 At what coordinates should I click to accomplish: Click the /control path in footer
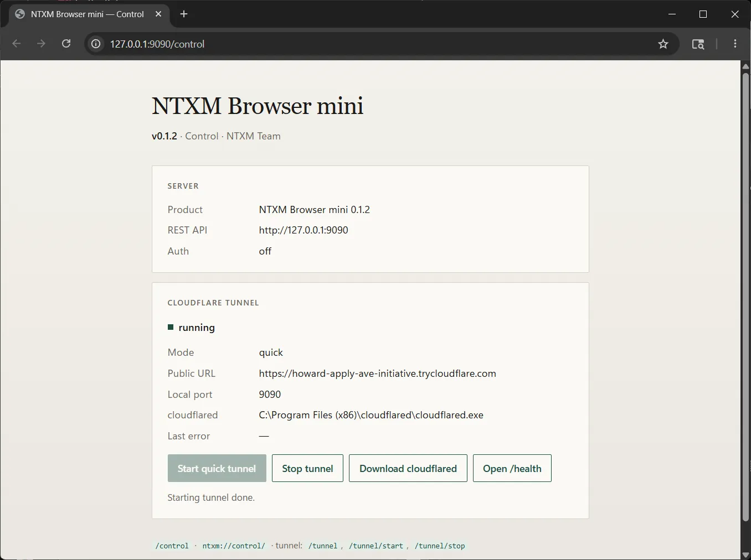(x=172, y=546)
